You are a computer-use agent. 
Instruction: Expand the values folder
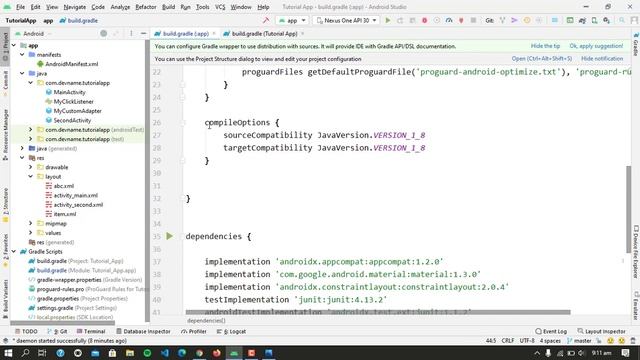(31, 233)
